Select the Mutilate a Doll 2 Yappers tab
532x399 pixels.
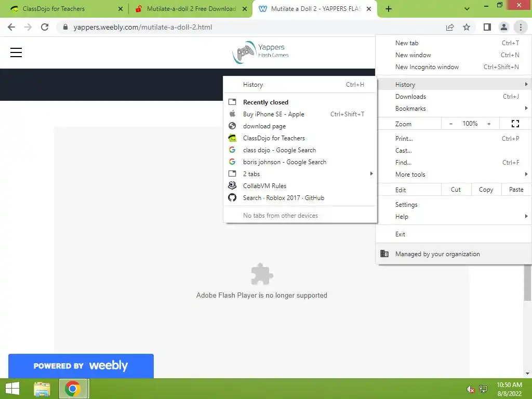pos(314,9)
